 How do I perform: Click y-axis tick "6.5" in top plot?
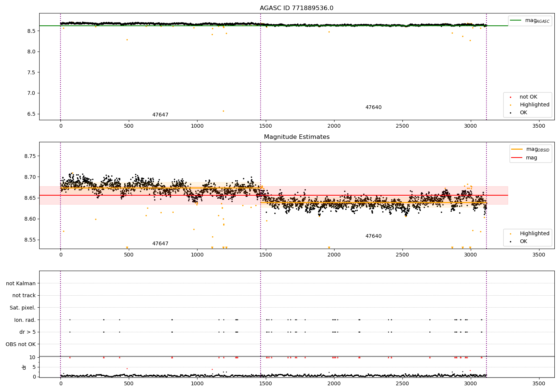click(x=31, y=114)
